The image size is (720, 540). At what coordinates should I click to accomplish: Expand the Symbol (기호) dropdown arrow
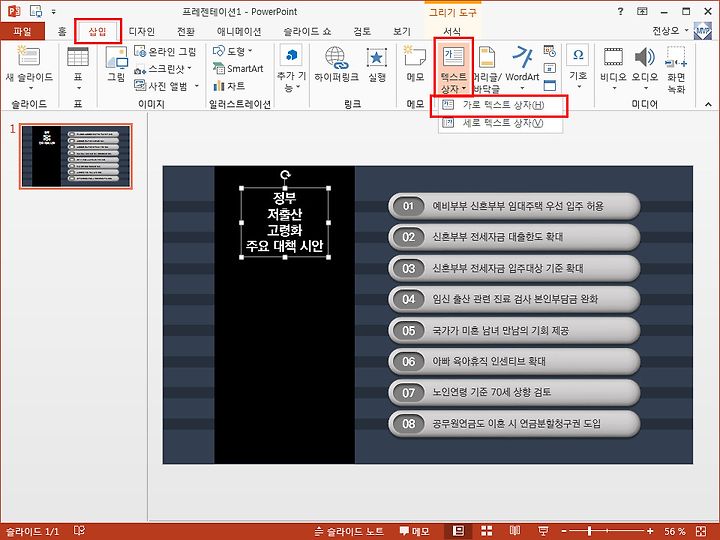click(x=579, y=87)
